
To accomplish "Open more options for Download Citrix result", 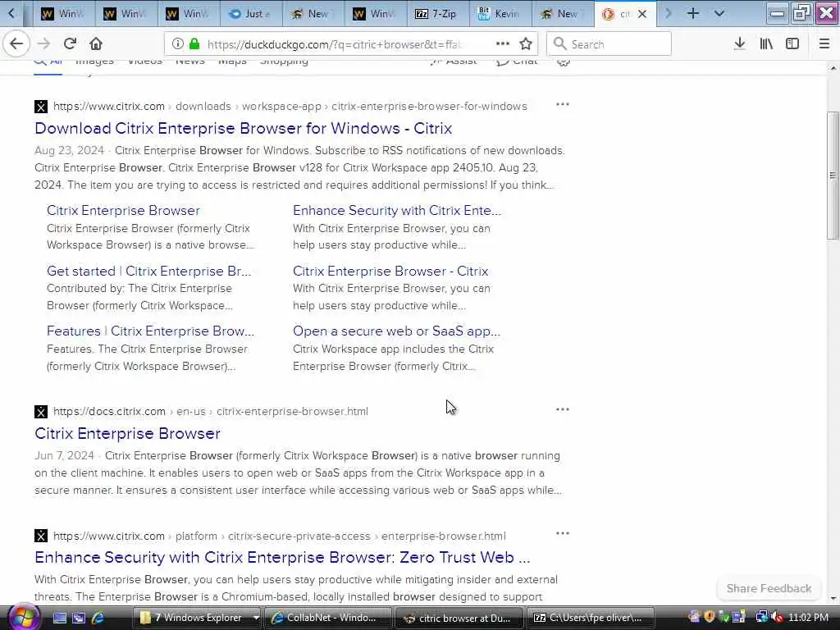I will click(x=563, y=104).
